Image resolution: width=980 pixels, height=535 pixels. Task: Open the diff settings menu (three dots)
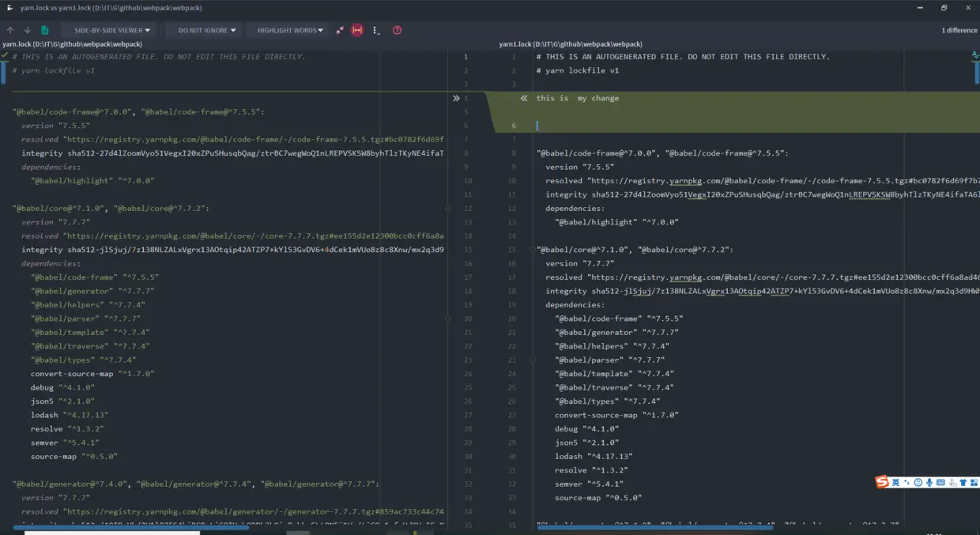tap(375, 30)
